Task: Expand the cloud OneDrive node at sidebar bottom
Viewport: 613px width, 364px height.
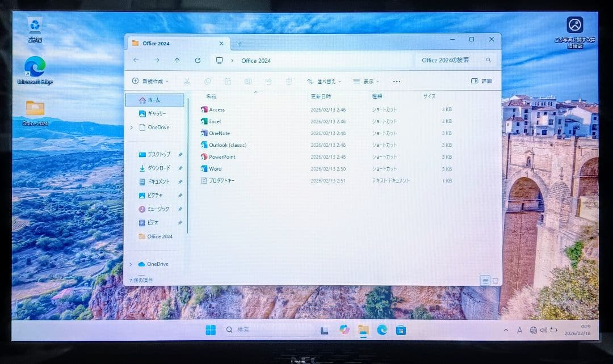Action: (131, 264)
